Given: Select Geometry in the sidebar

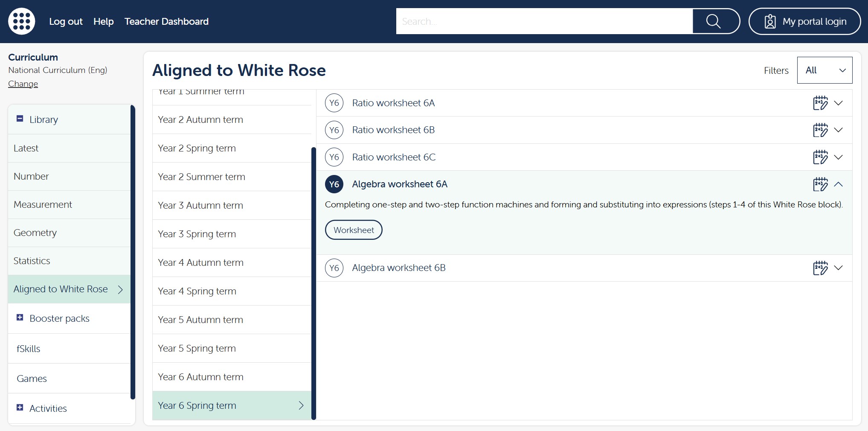Looking at the screenshot, I should [69, 233].
